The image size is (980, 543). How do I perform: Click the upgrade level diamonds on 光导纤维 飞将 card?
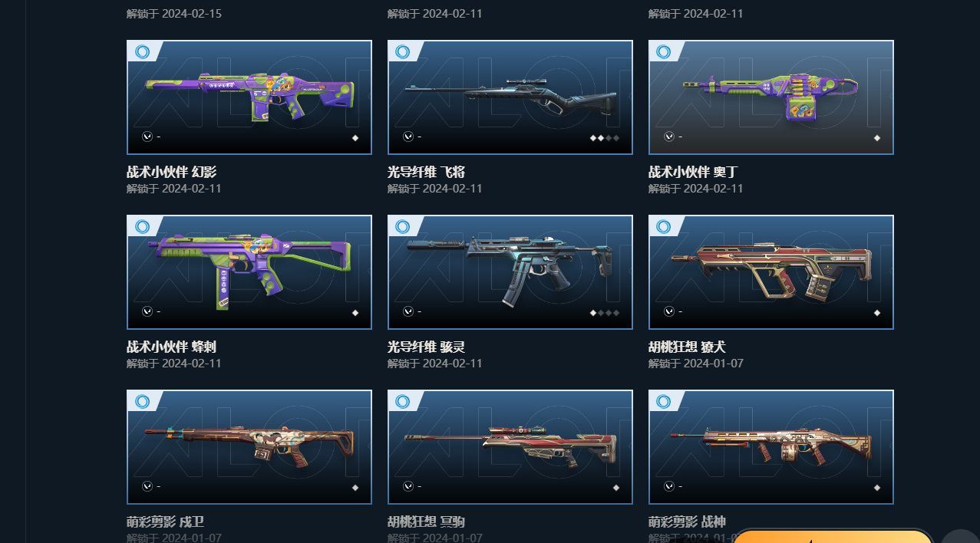605,138
